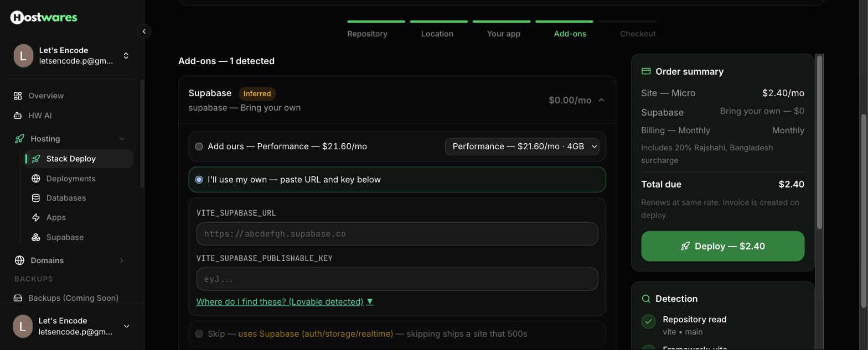Click the Domains globe icon
The width and height of the screenshot is (868, 350).
point(19,260)
